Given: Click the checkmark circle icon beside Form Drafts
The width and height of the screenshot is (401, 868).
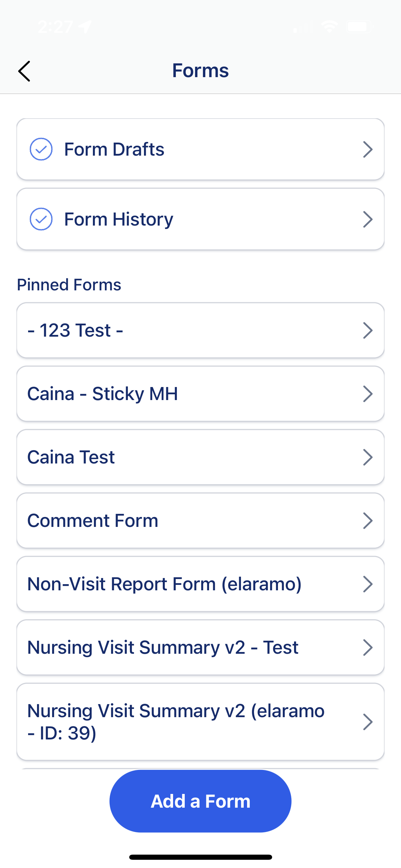Looking at the screenshot, I should tap(41, 149).
